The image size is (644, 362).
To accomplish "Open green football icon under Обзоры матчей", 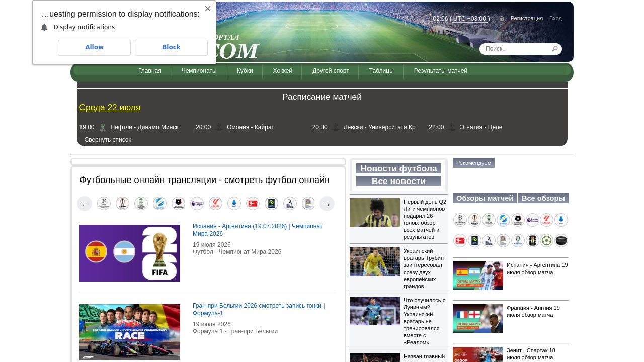I will tap(547, 241).
